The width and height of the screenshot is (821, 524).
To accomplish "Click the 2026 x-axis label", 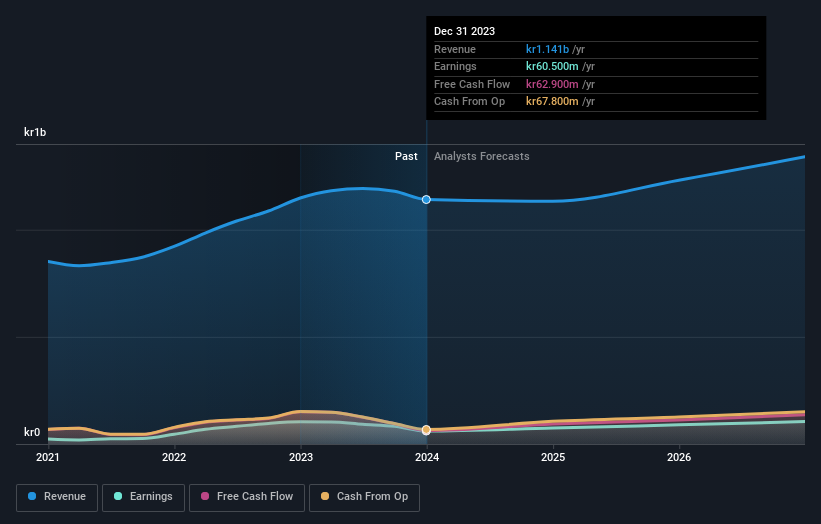I will (679, 458).
